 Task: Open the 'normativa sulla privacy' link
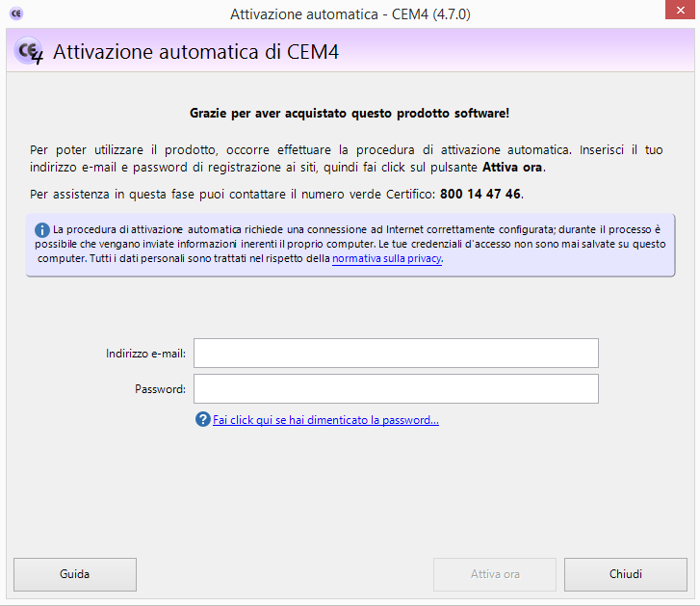[386, 259]
